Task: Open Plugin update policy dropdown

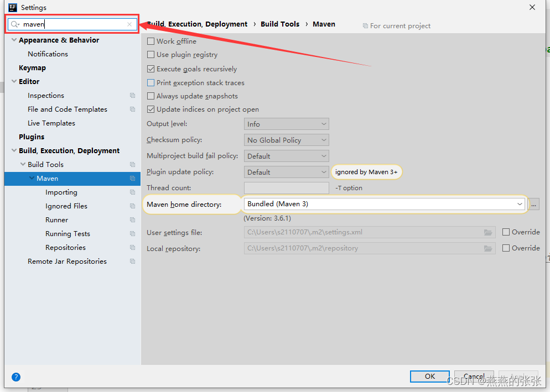Action: click(x=287, y=172)
